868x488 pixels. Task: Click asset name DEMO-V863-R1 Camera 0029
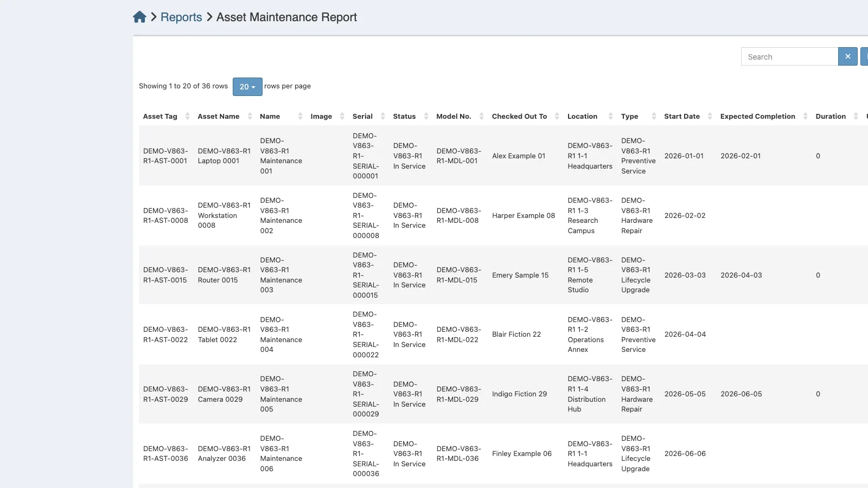(224, 394)
